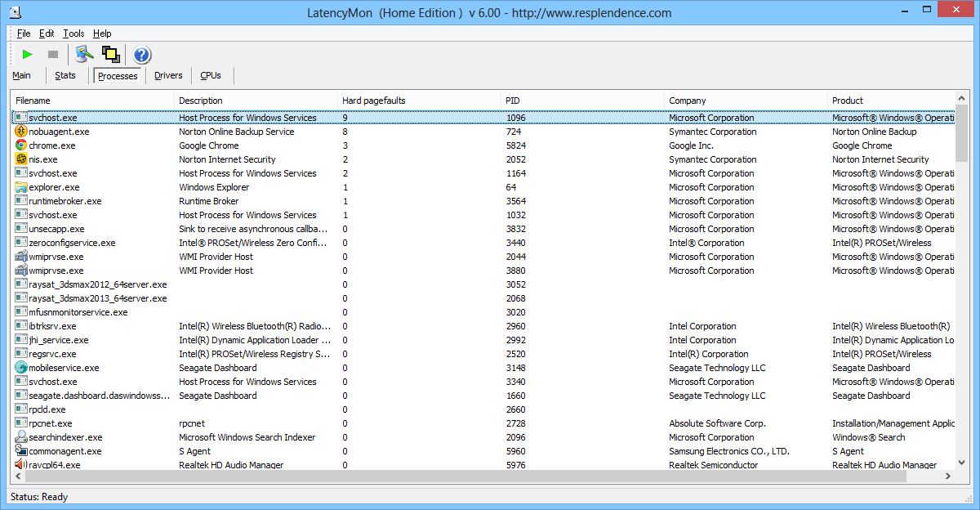Click the vertical scrollbar down arrow
Image resolution: width=980 pixels, height=510 pixels.
pos(961,462)
